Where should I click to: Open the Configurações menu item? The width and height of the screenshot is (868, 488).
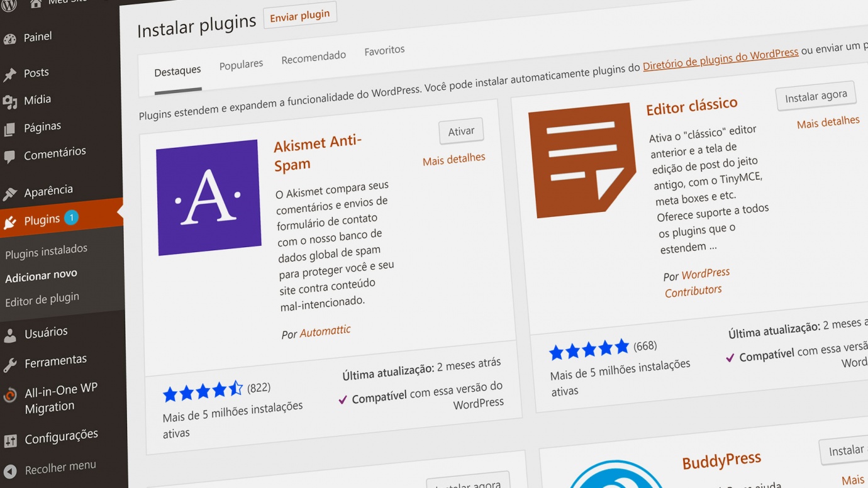[62, 437]
